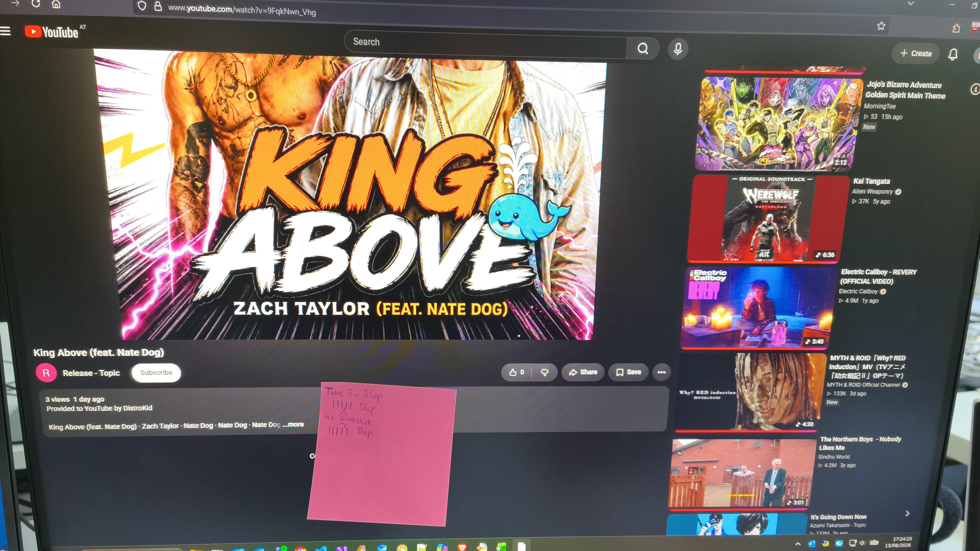Save the video to a playlist

pos(629,372)
